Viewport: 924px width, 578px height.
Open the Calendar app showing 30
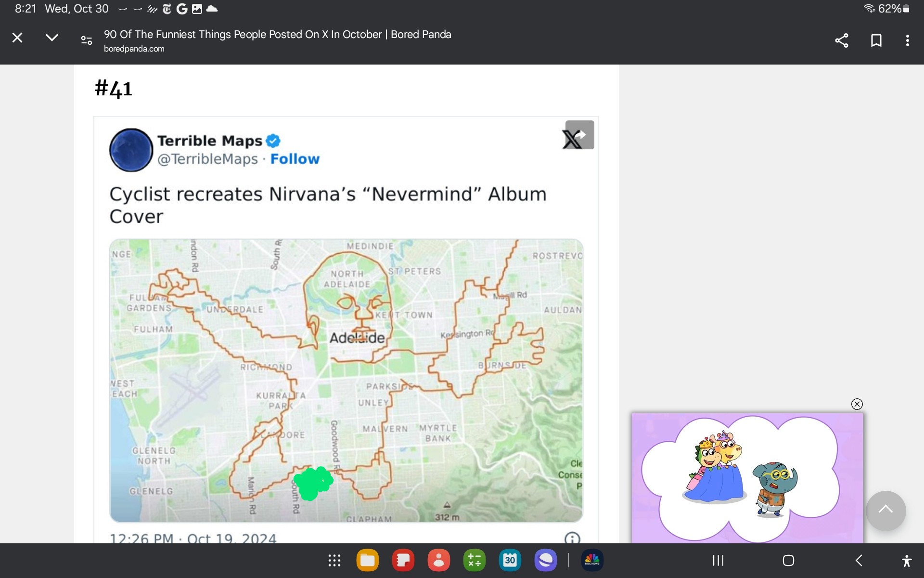[510, 560]
